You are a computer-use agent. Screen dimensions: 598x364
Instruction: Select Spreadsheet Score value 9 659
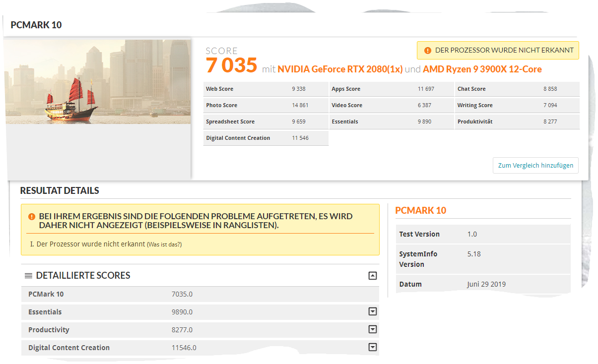pyautogui.click(x=299, y=122)
